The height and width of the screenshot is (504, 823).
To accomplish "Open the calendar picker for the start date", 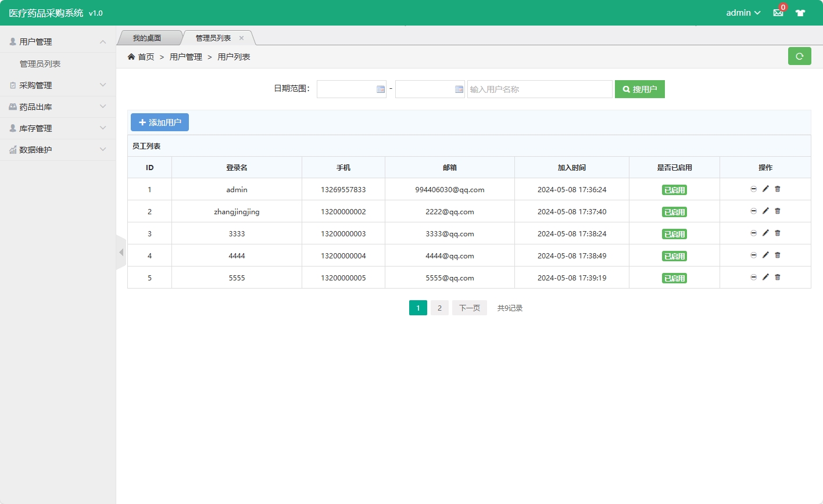I will tap(380, 89).
